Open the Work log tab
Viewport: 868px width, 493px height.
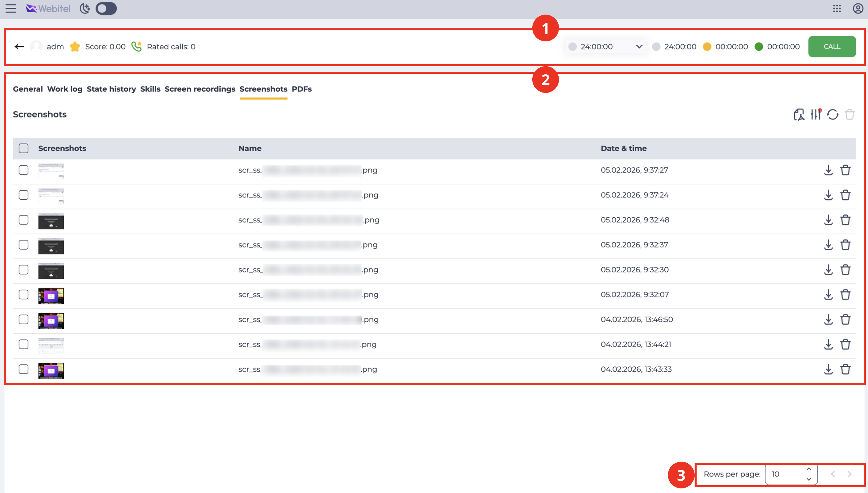click(65, 89)
